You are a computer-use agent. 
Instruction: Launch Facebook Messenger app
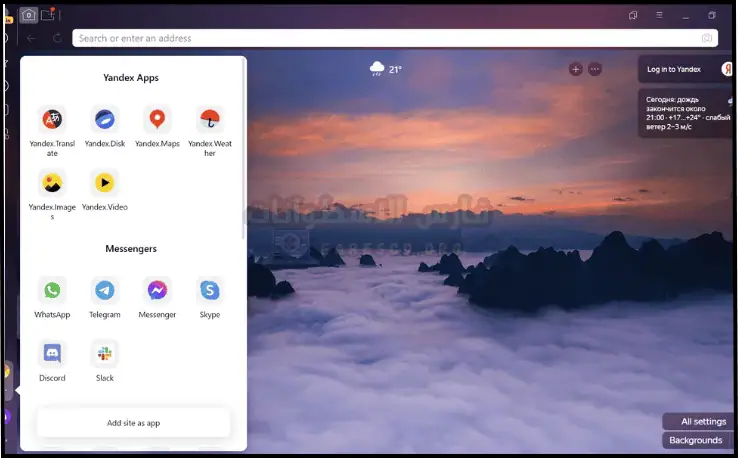pyautogui.click(x=157, y=291)
